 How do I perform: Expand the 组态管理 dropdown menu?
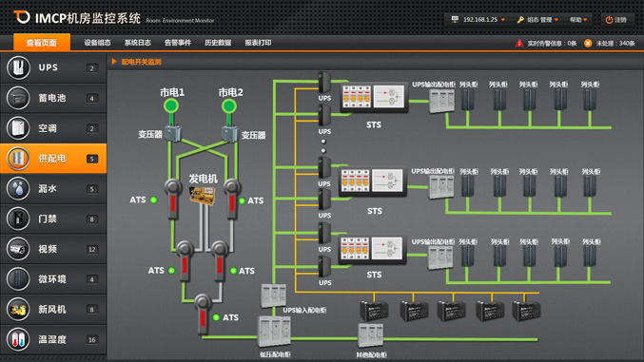(x=537, y=20)
